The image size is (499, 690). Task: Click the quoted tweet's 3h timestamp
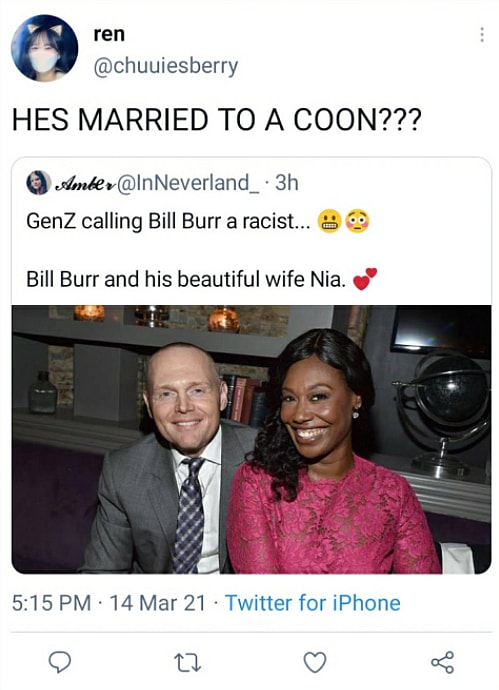tap(287, 183)
